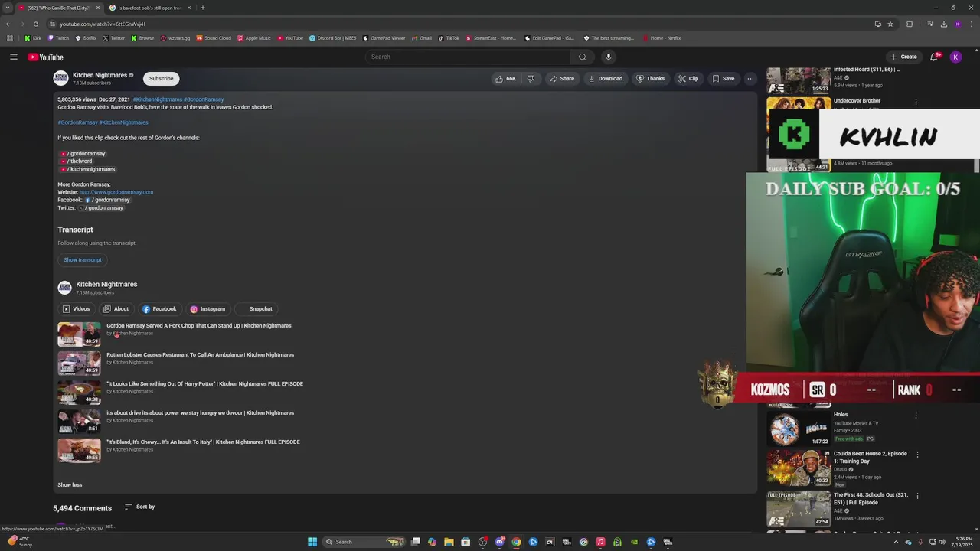Dislike the video with thumbs down

tap(531, 78)
